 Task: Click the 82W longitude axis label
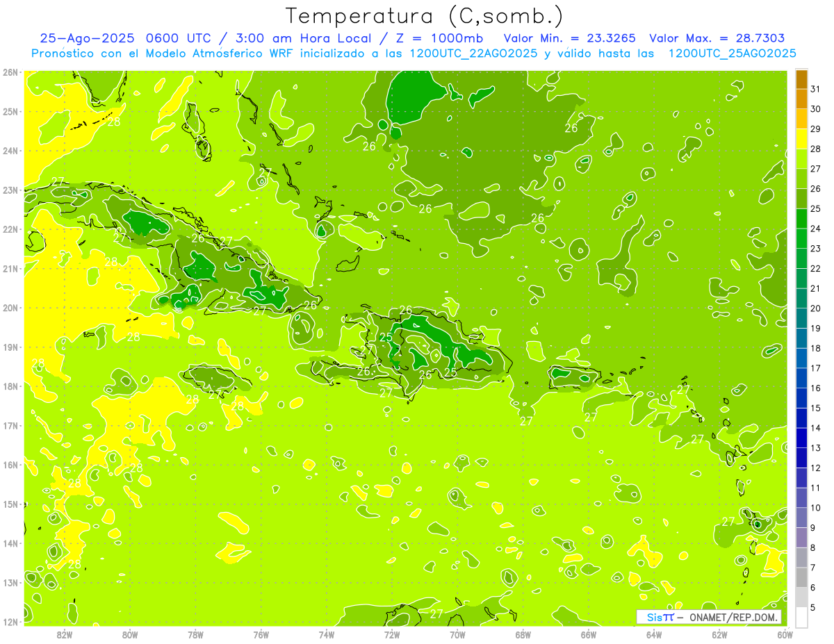(x=65, y=634)
